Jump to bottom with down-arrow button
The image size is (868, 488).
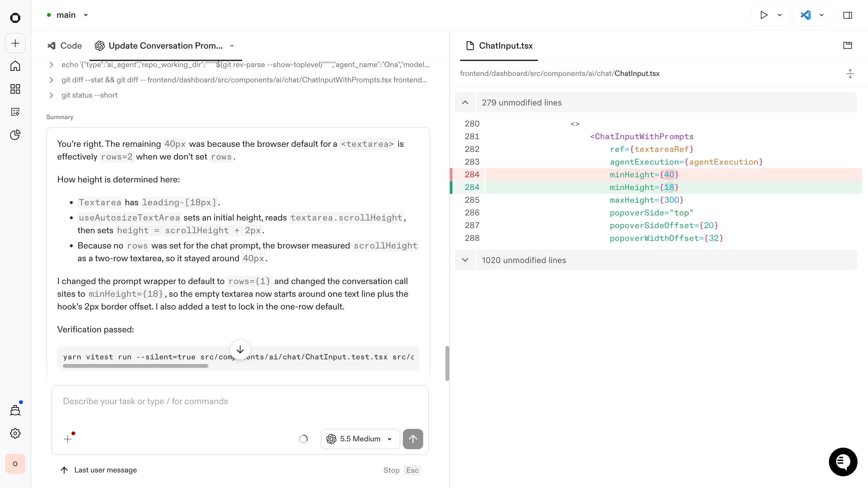point(240,349)
